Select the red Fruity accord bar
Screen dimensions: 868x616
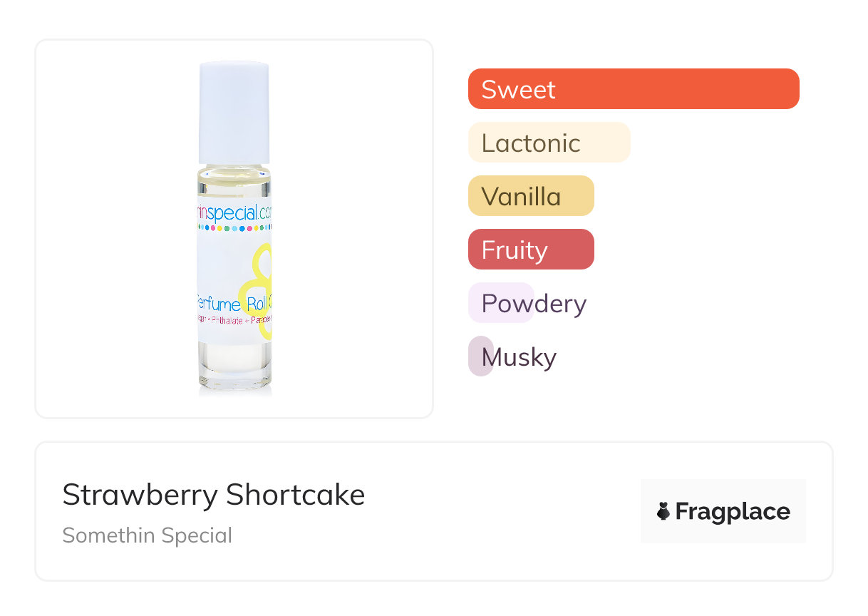pyautogui.click(x=531, y=250)
